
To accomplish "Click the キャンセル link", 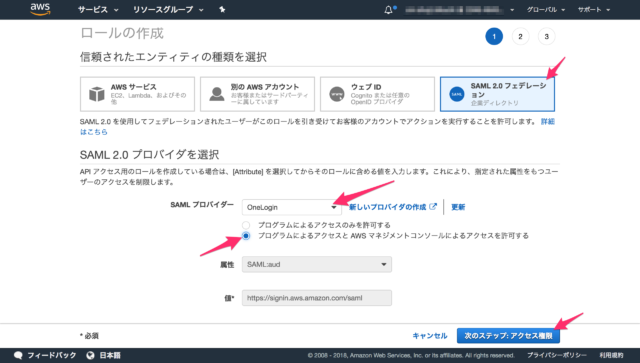I will point(430,336).
